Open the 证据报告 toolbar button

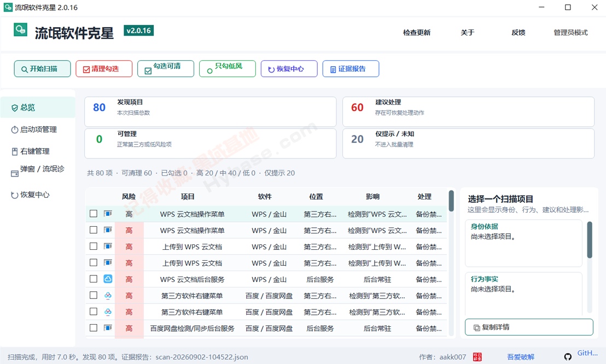pos(351,69)
